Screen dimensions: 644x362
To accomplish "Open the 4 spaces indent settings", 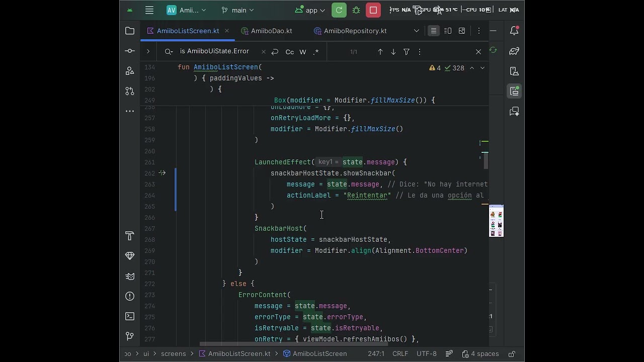I will 480,354.
